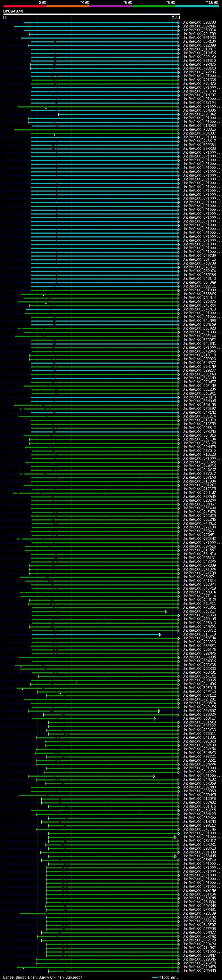222x980 pixels.
Task: Select the UniRef100_Q3TFE5 label
Action: coord(199,259)
